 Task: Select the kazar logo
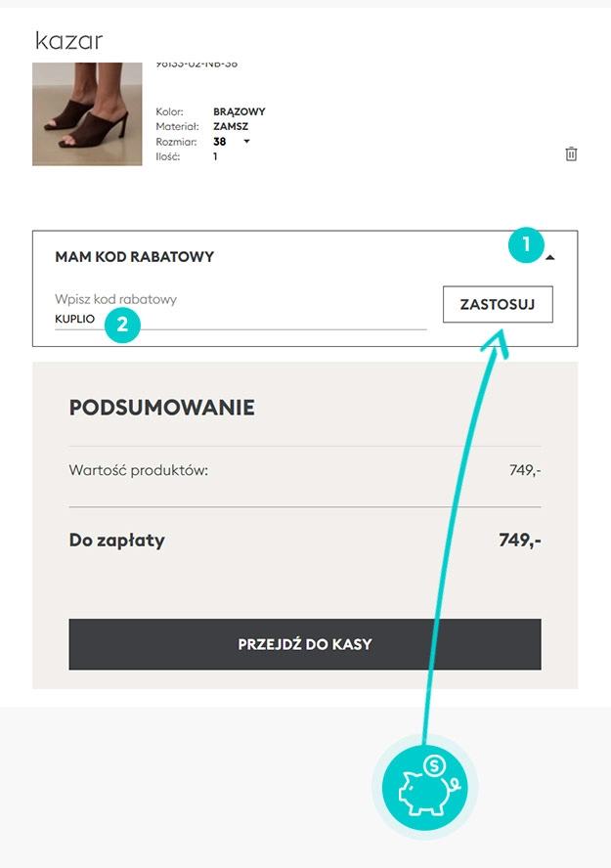(x=68, y=41)
